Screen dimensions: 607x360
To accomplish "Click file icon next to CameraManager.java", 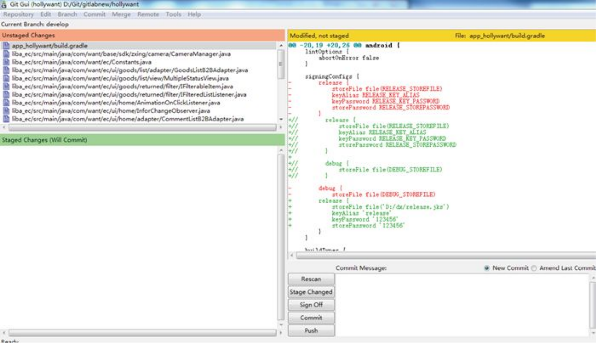I will click(x=6, y=54).
